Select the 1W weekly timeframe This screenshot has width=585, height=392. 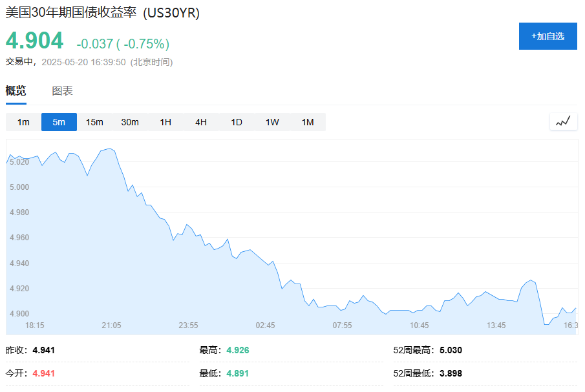coord(271,121)
